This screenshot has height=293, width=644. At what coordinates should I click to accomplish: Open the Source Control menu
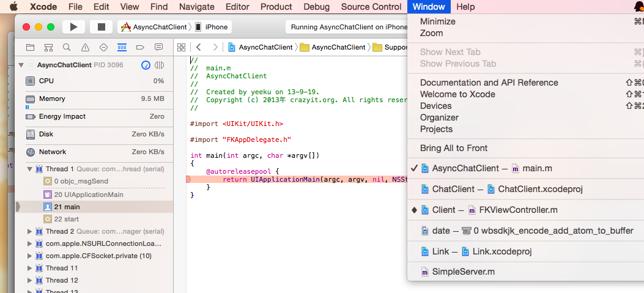371,7
